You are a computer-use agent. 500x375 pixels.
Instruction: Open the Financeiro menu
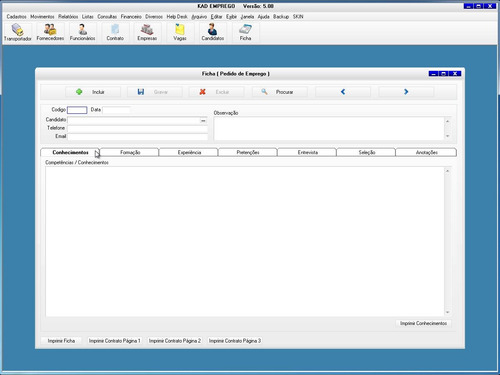click(131, 17)
